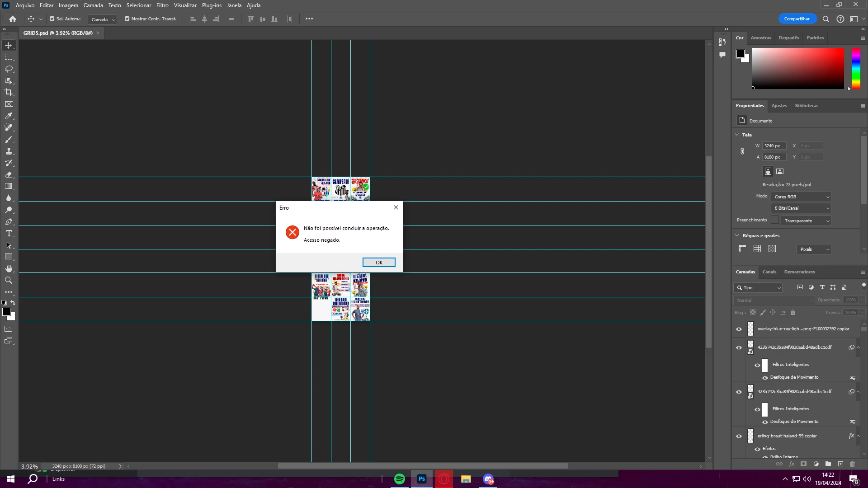Select the Crop tool
The height and width of the screenshot is (488, 868).
point(9,92)
